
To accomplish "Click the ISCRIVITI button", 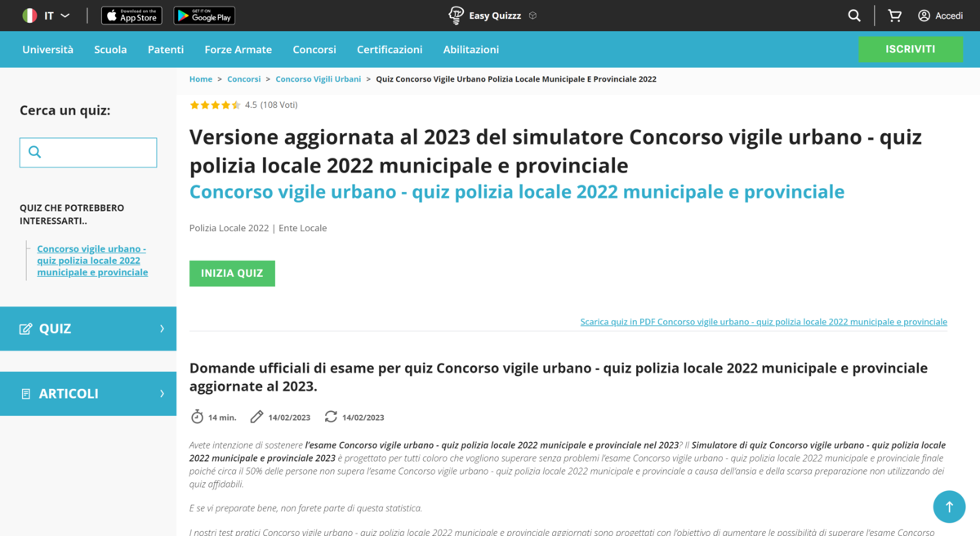I will coord(910,49).
